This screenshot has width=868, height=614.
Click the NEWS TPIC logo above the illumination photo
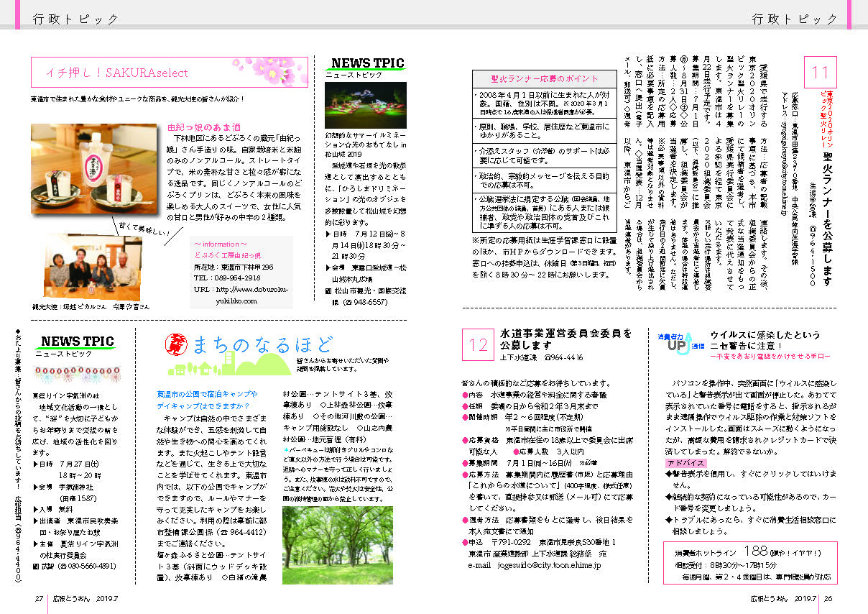[366, 63]
